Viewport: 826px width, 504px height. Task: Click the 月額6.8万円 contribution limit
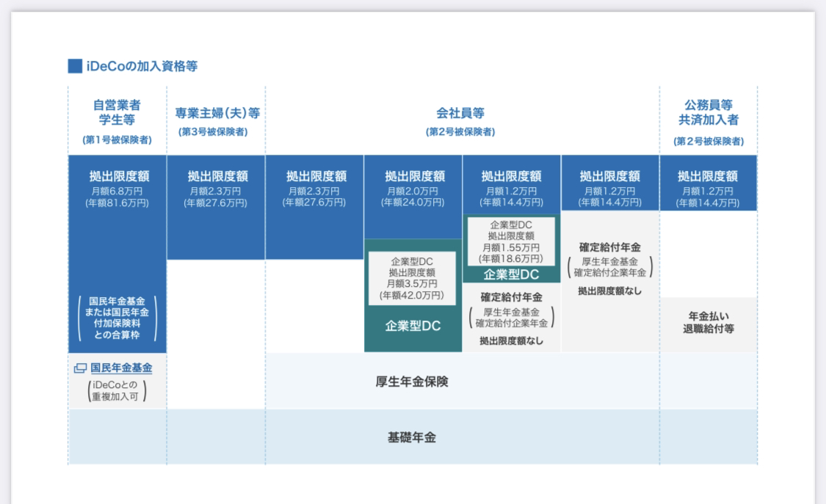coord(117,191)
